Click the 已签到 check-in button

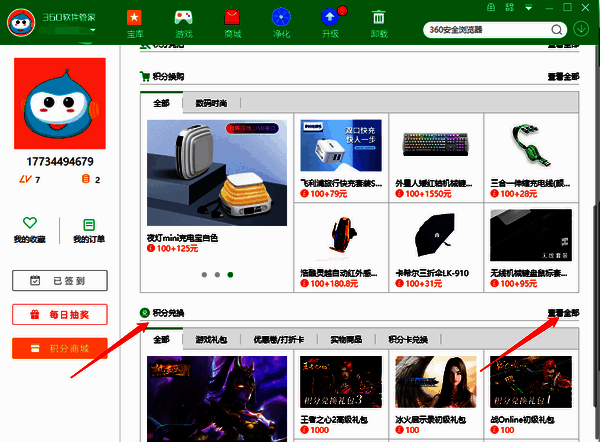pyautogui.click(x=60, y=281)
